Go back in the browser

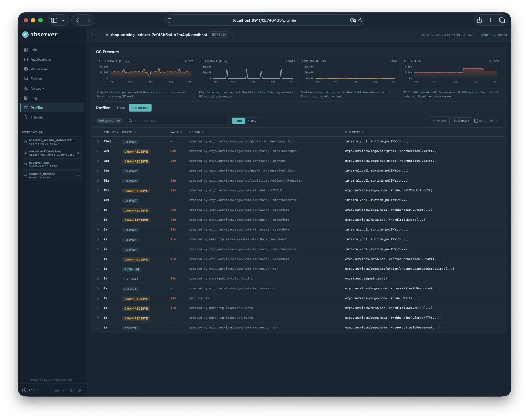point(77,20)
